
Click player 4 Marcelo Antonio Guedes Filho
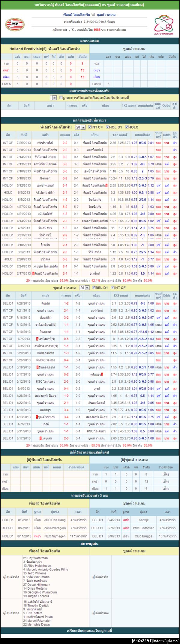46,569
